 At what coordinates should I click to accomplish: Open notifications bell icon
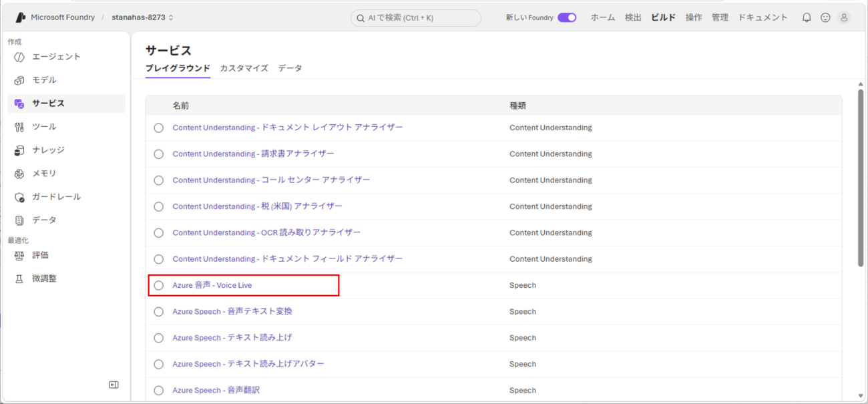(807, 17)
